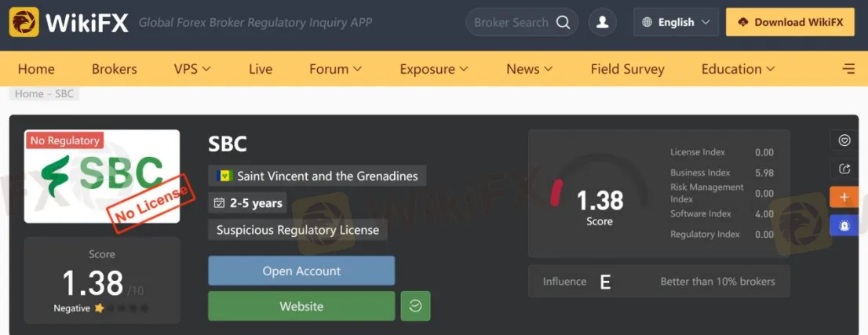Image resolution: width=868 pixels, height=335 pixels.
Task: Click the WikiFX eagle logo icon
Action: pyautogui.click(x=24, y=22)
